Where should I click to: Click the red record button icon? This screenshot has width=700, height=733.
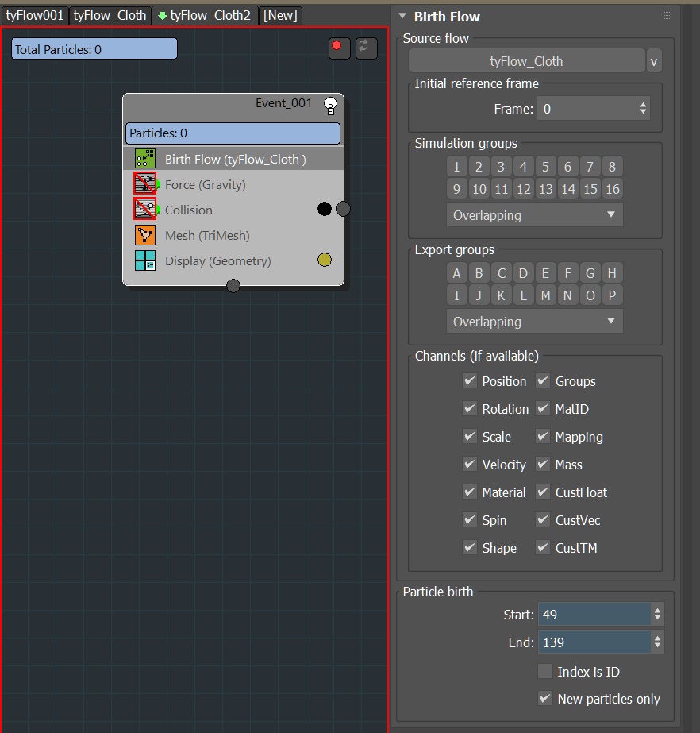339,48
